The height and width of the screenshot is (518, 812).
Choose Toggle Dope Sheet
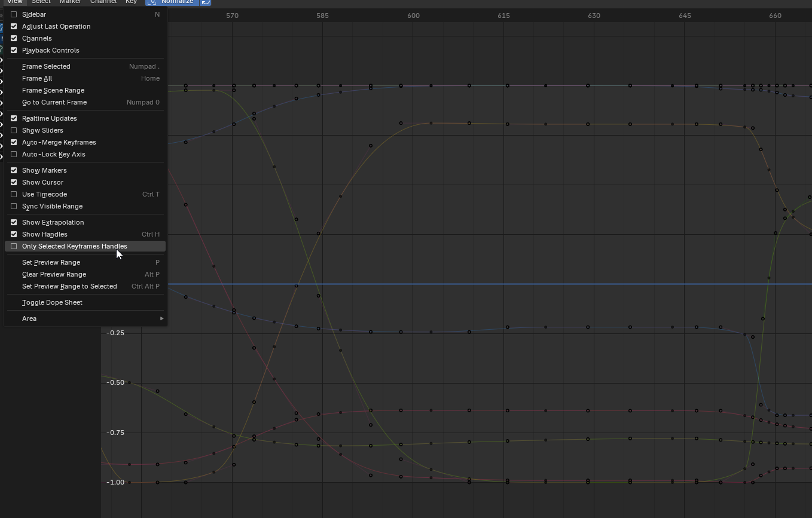[85, 302]
